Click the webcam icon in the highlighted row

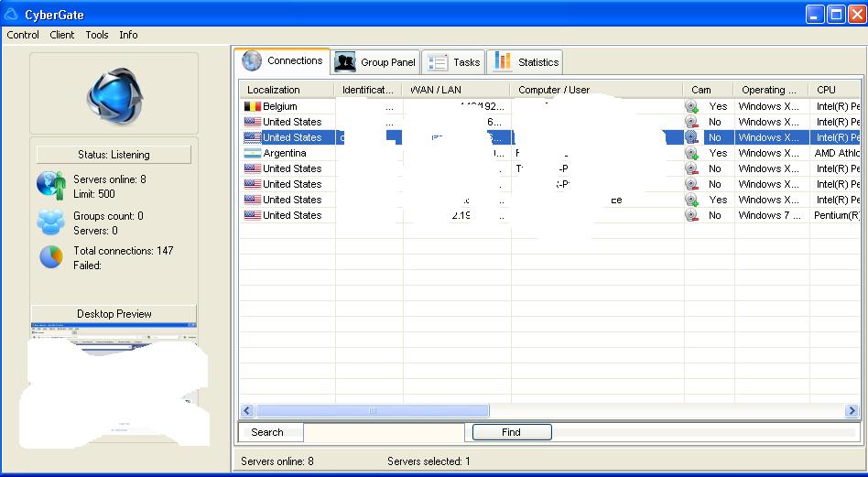pos(691,137)
